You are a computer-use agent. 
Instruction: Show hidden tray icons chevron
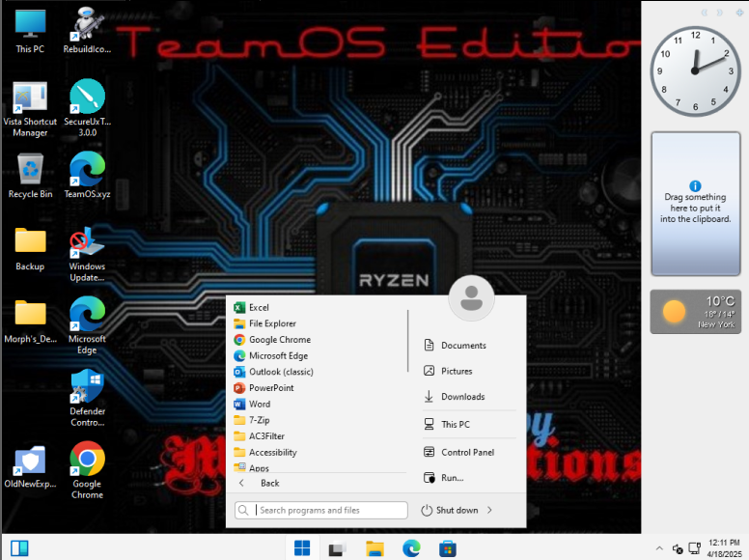[x=659, y=548]
